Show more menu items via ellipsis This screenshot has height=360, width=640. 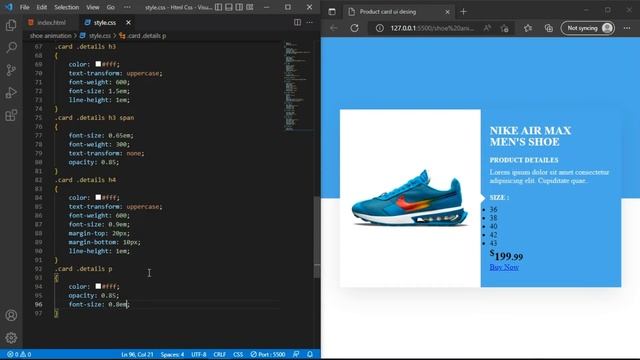127,7
